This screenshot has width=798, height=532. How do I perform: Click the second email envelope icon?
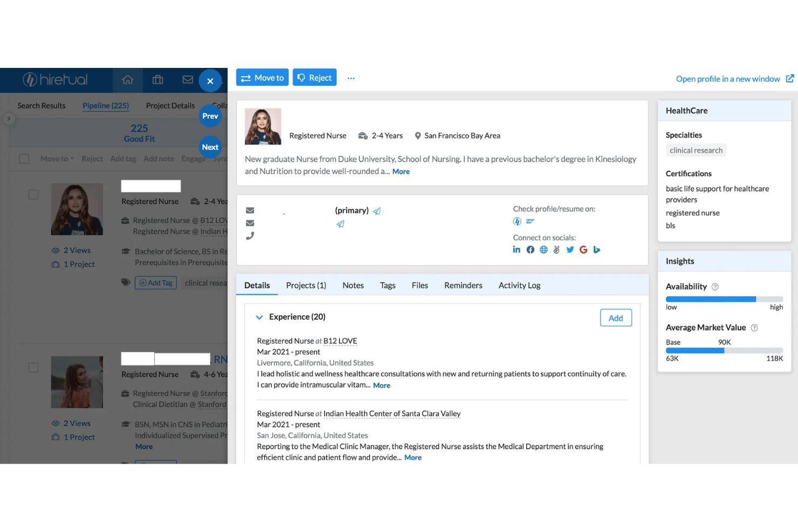point(250,223)
